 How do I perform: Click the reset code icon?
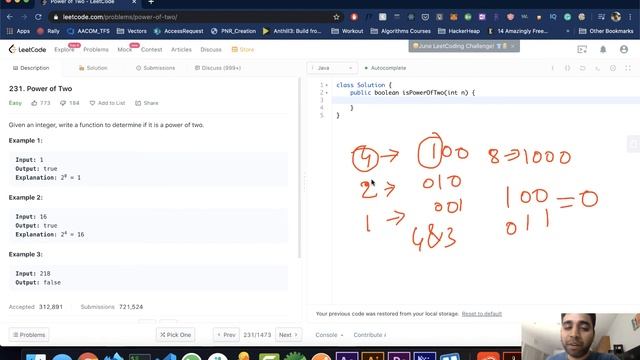[582, 68]
